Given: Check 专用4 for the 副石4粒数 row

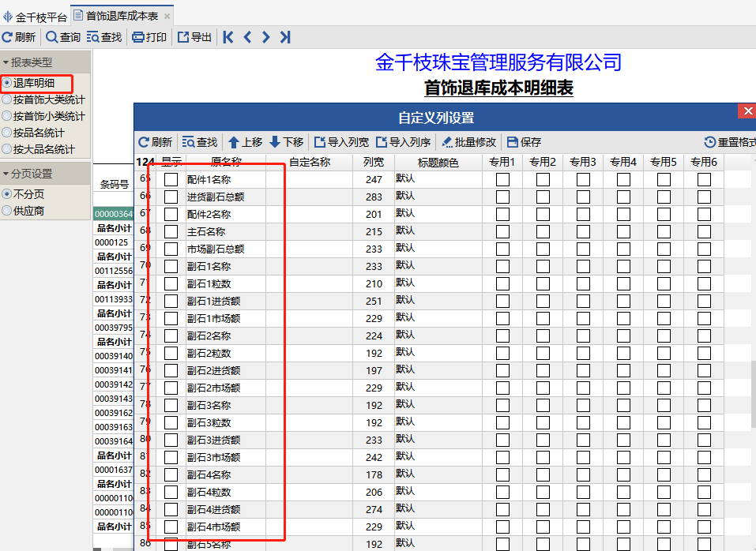Looking at the screenshot, I should tap(623, 492).
